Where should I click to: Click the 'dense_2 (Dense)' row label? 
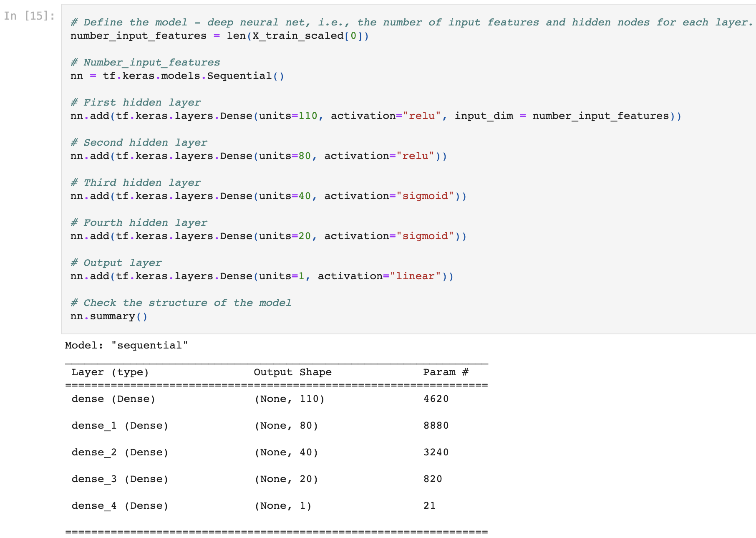point(120,452)
